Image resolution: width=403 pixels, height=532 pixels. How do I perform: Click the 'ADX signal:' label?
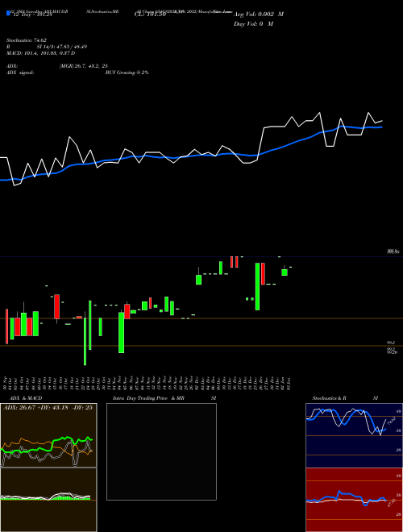20,73
